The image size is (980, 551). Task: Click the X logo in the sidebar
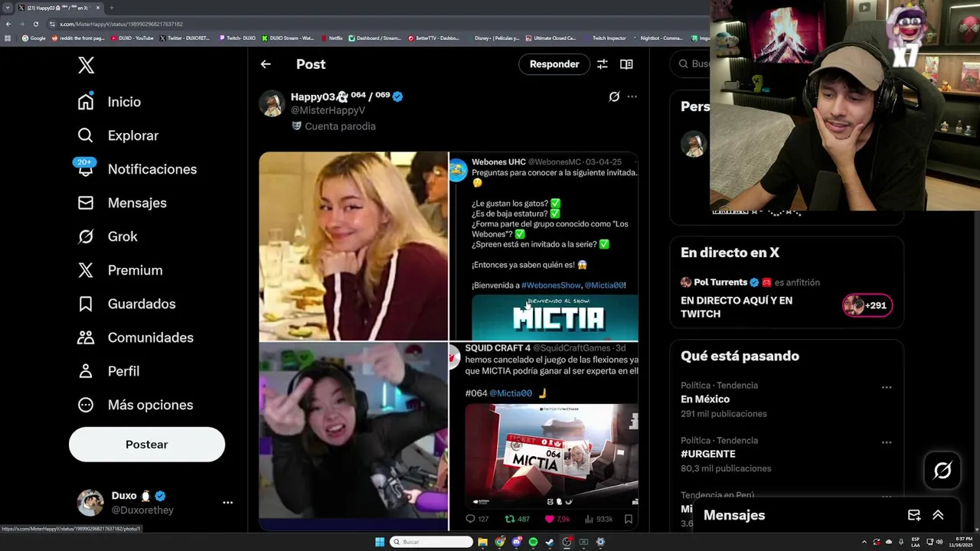[x=86, y=65]
